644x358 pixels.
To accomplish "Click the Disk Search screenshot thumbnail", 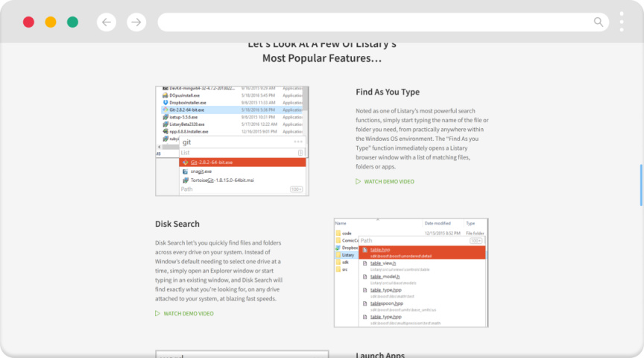I will [x=411, y=272].
